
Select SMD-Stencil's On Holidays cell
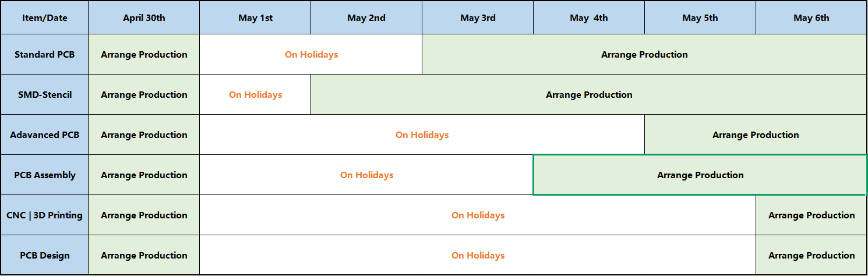[255, 94]
